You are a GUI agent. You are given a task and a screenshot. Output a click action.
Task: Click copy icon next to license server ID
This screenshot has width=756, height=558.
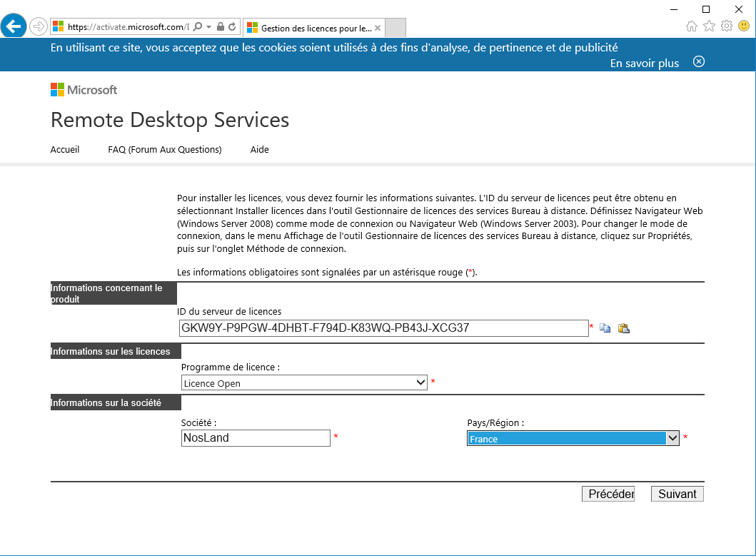(x=605, y=328)
